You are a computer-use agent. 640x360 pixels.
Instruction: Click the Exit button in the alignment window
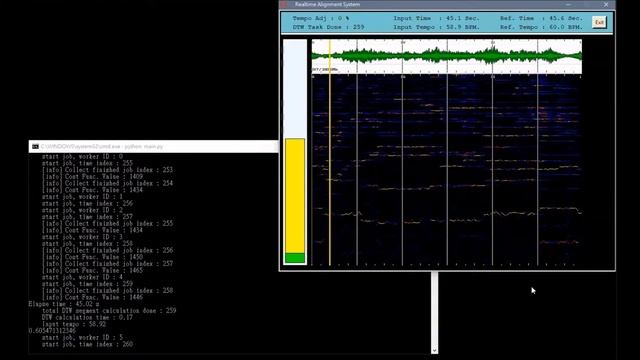coord(599,22)
